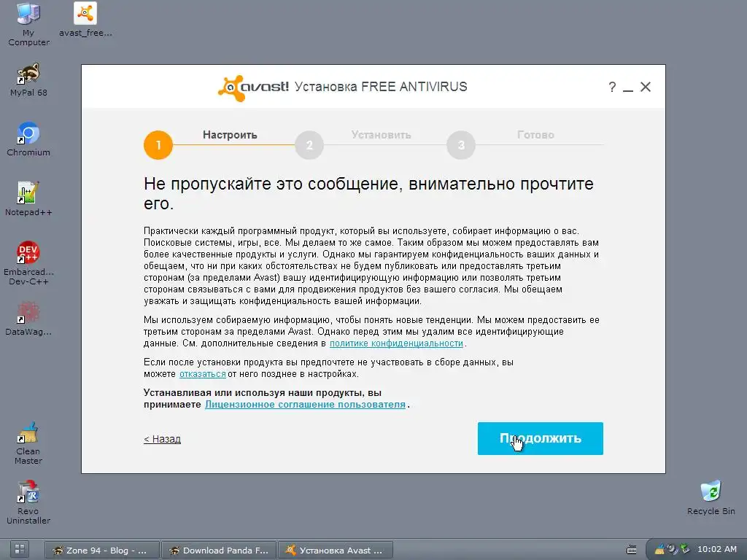Switch to 'Zone 94 - Blog' taskbar item

pyautogui.click(x=102, y=550)
